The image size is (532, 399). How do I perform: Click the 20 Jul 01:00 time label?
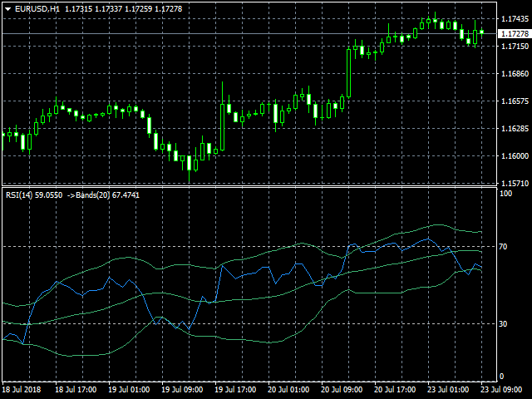click(288, 390)
